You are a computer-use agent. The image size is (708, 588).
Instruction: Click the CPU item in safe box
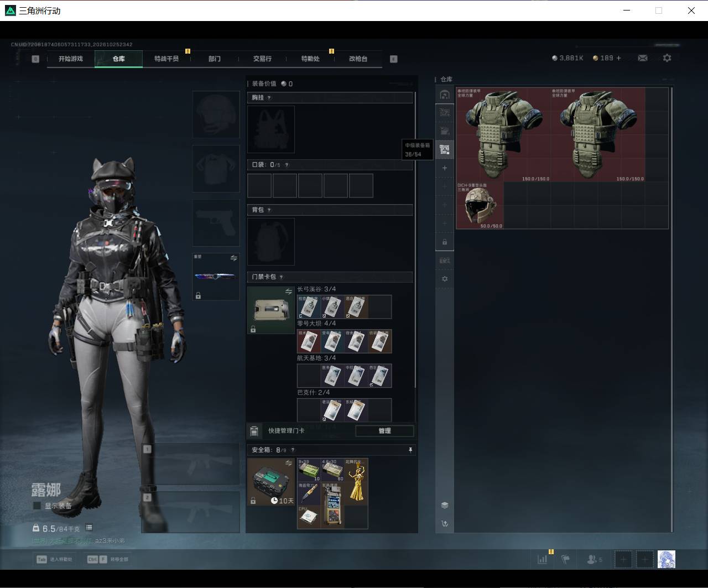tap(309, 517)
